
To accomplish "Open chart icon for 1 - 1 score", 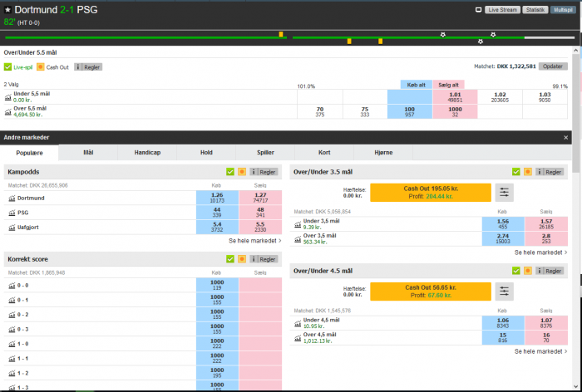I will tap(12, 359).
